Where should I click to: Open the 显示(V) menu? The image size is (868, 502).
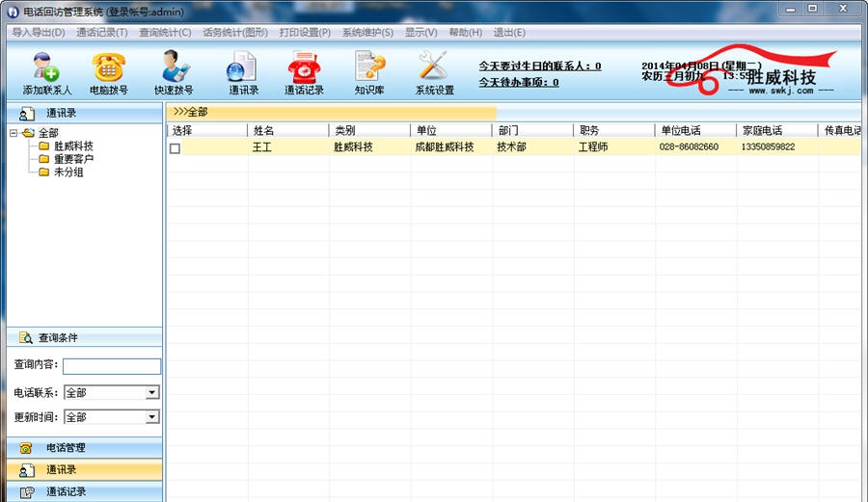pyautogui.click(x=420, y=32)
